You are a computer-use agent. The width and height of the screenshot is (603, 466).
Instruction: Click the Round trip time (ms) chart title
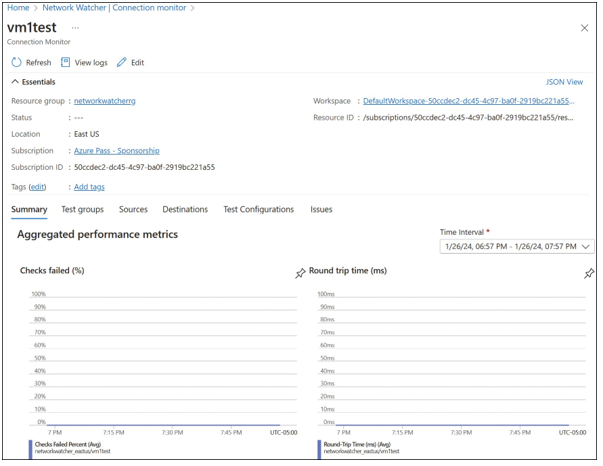(x=348, y=271)
